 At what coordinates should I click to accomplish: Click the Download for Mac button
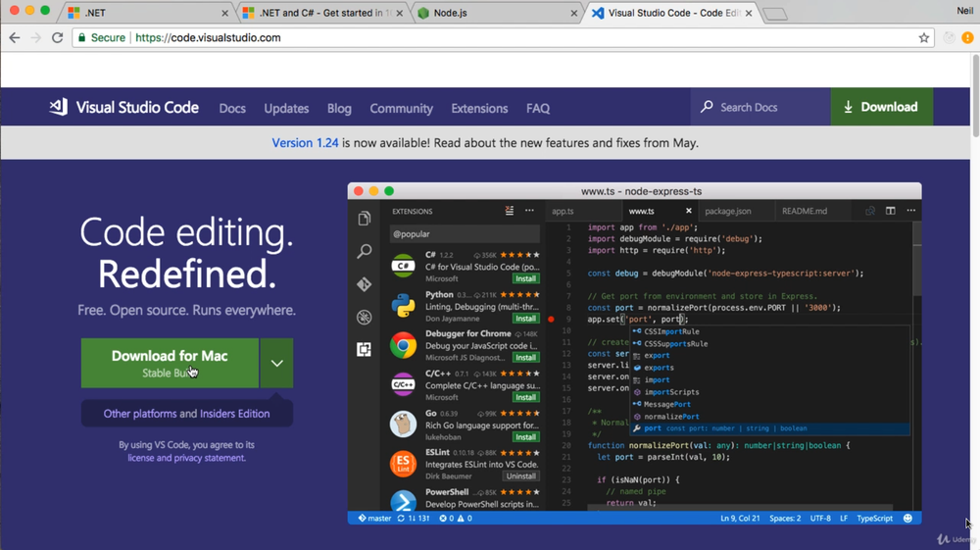(170, 363)
